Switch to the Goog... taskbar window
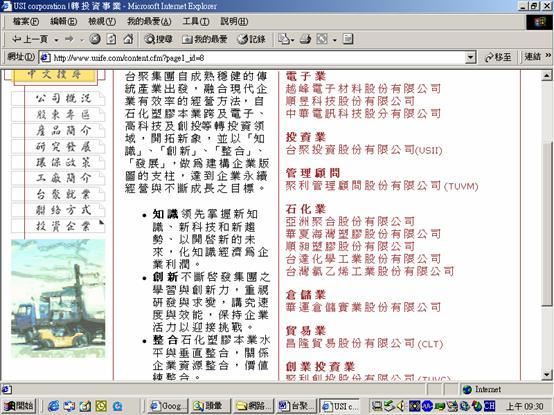The height and width of the screenshot is (415, 554). (x=167, y=406)
